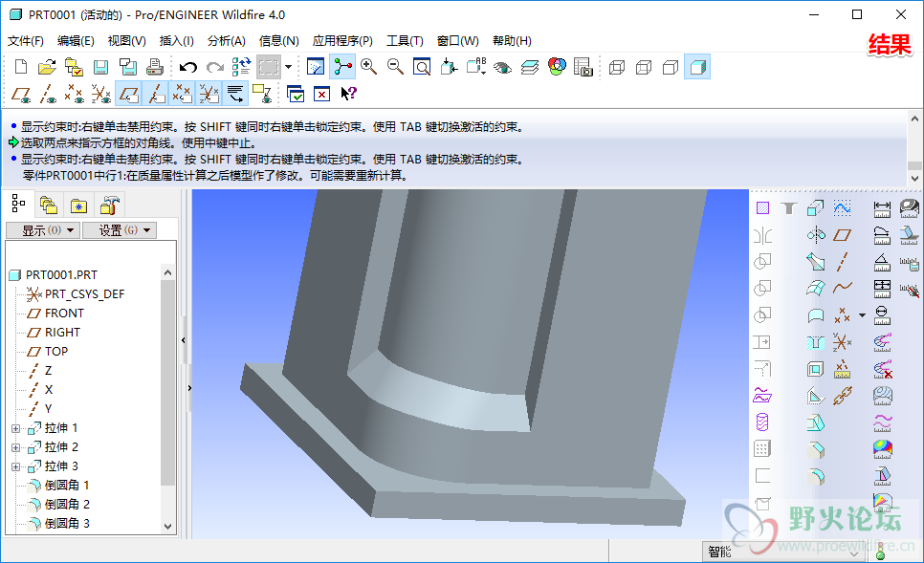Switch to Shading display mode

point(697,67)
